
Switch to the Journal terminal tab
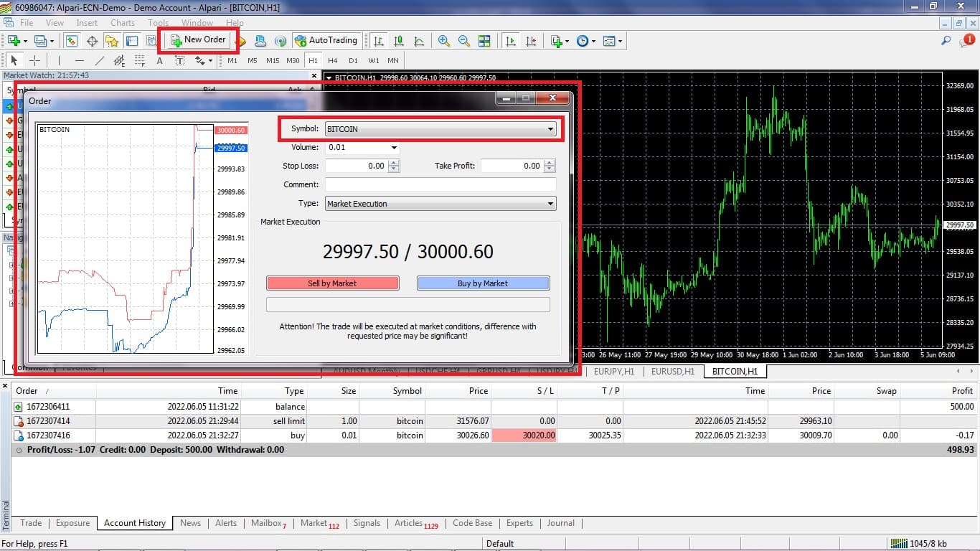click(x=561, y=523)
